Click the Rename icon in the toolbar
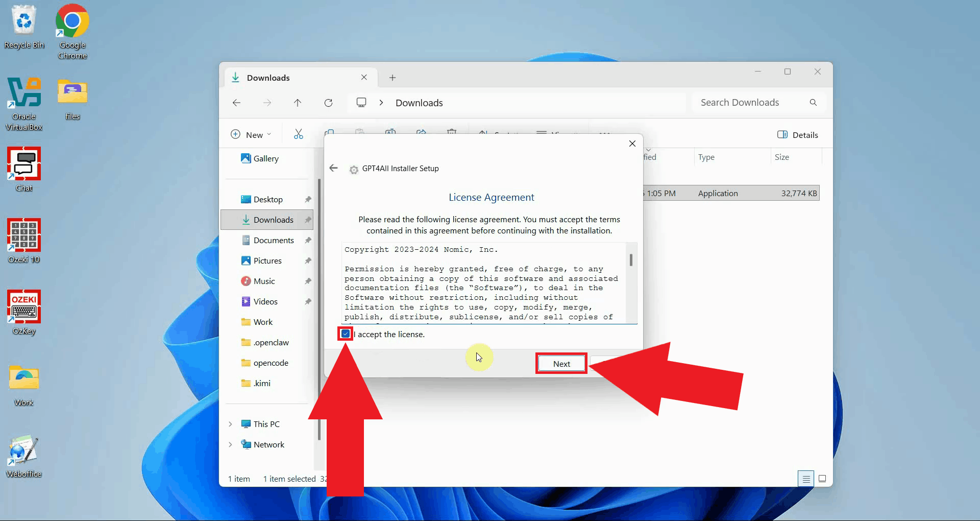This screenshot has height=521, width=980. click(x=390, y=132)
